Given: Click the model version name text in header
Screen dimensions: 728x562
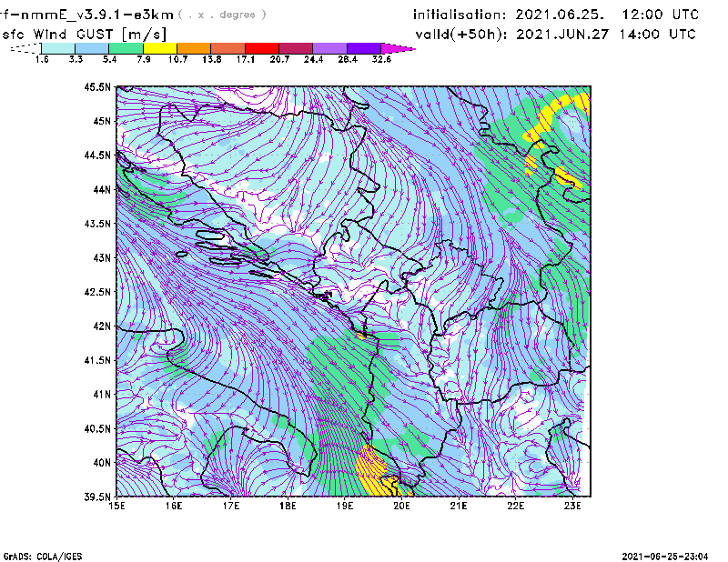Looking at the screenshot, I should point(86,15).
